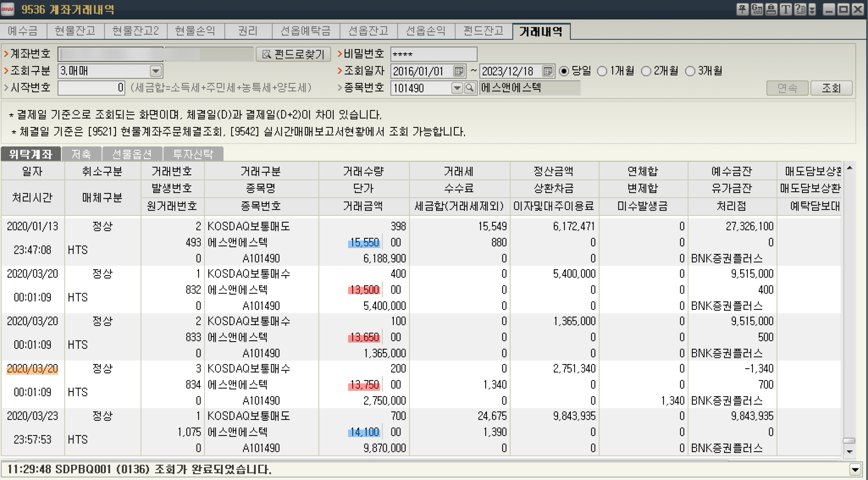The width and height of the screenshot is (868, 480).
Task: Open the status bar message history dropdown
Action: tap(855, 469)
